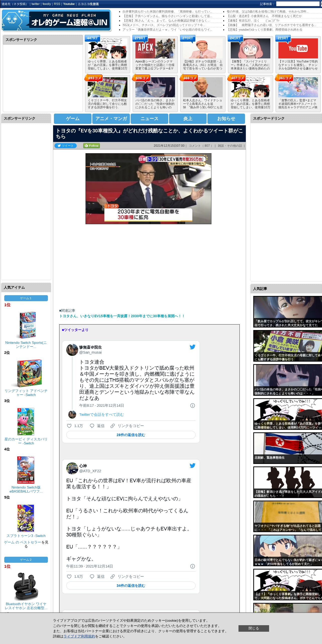322x644 pixels.
Task: Click the Twitter bird icon on 惨無斎@院生 tweet
Action: tap(192, 347)
